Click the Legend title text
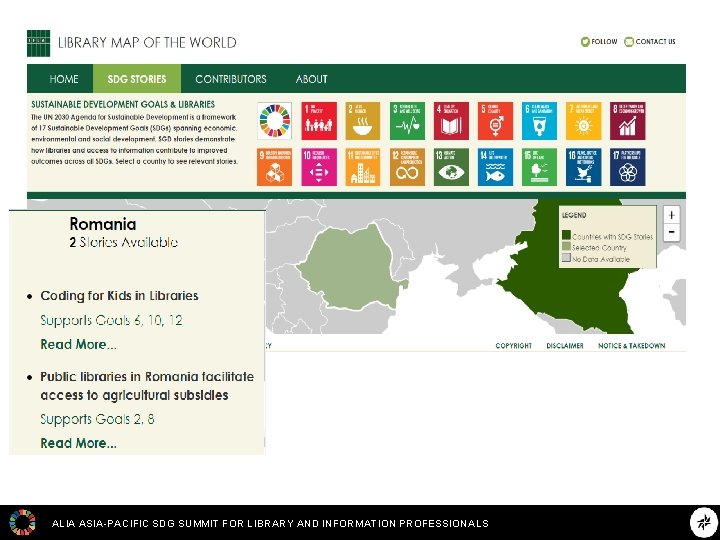 (574, 215)
